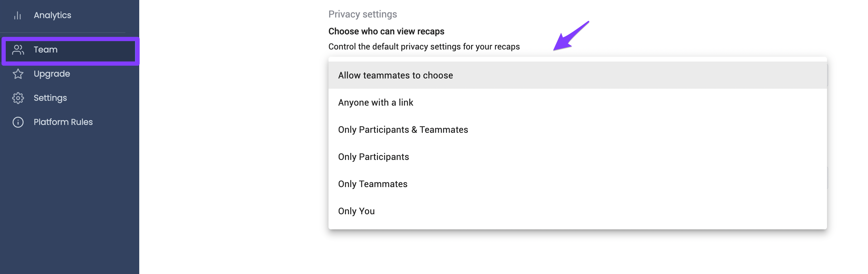This screenshot has width=868, height=274.
Task: Set recap privacy to Only You
Action: click(577, 211)
